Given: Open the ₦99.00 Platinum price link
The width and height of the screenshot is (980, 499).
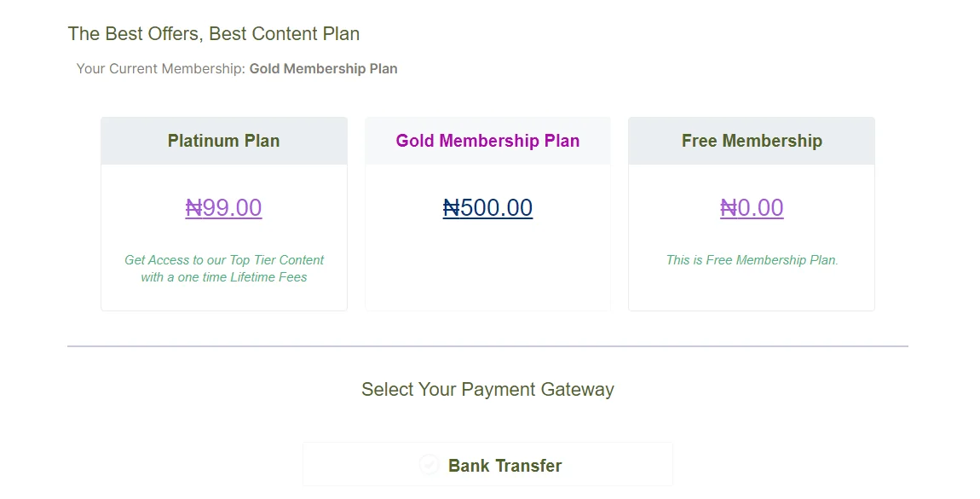Looking at the screenshot, I should point(224,207).
